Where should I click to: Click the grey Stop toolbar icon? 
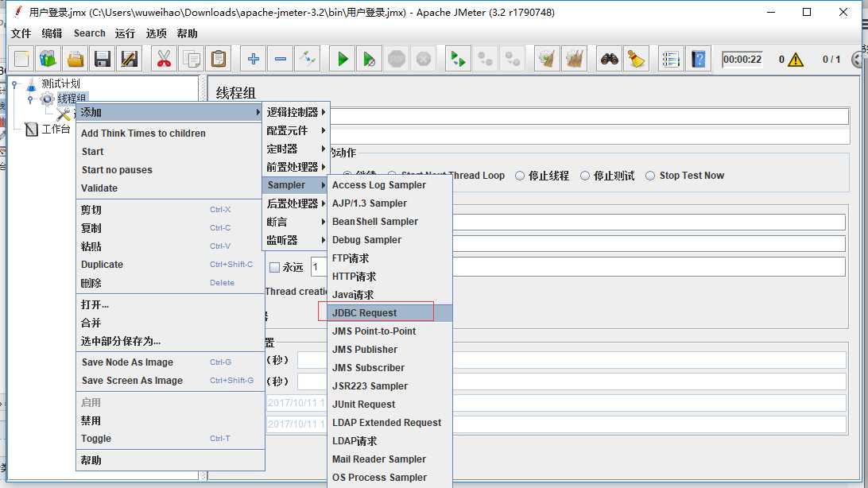(x=397, y=59)
